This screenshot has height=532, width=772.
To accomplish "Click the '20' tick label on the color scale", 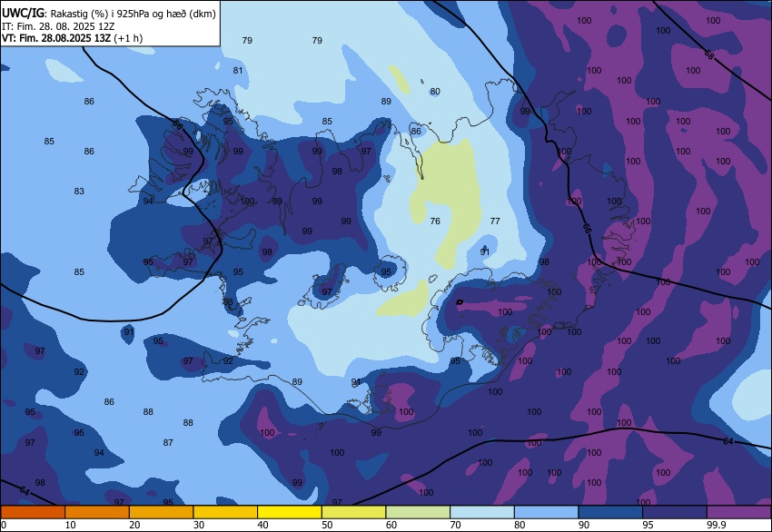I will pyautogui.click(x=134, y=525).
